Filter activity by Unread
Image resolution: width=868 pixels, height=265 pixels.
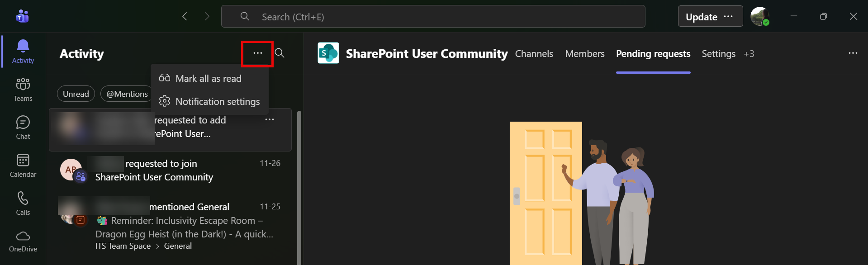(76, 94)
